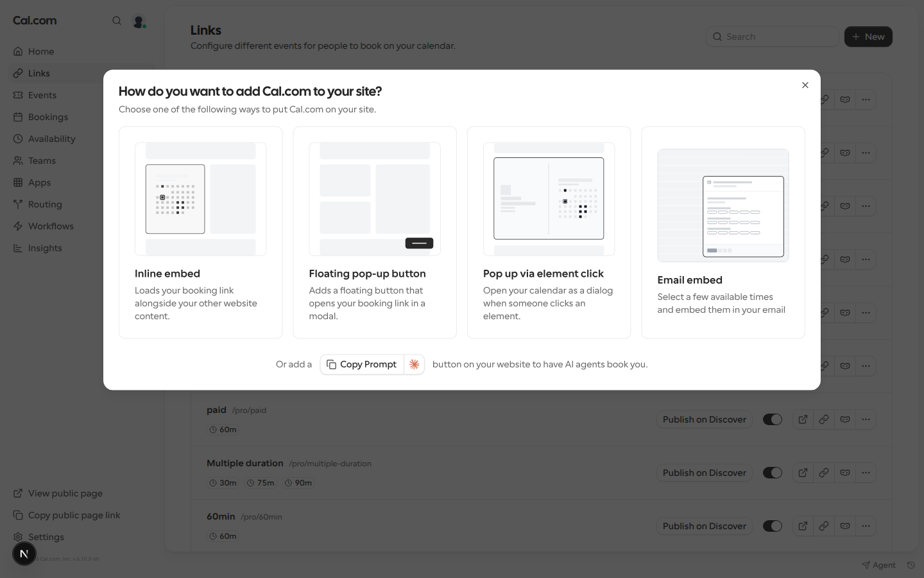
Task: Click the orange AI spark icon
Action: pos(415,364)
